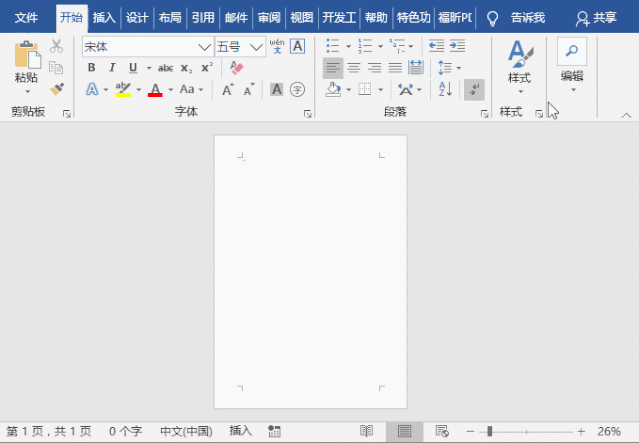Toggle show/hide paragraph marks

pyautogui.click(x=474, y=89)
